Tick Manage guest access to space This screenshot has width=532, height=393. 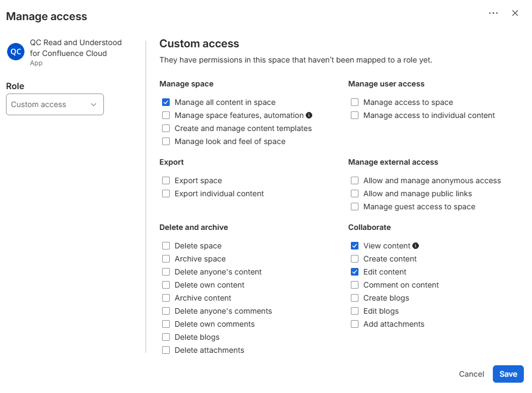[x=355, y=207]
